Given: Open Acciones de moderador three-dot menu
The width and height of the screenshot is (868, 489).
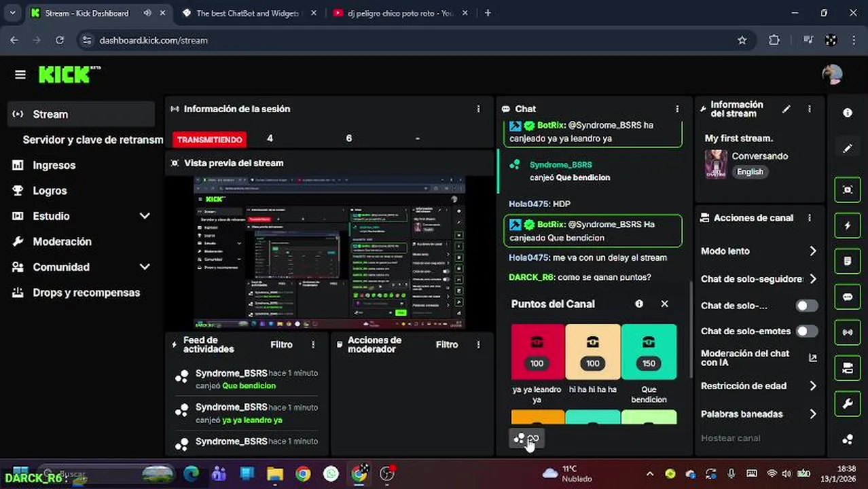Looking at the screenshot, I should point(478,345).
